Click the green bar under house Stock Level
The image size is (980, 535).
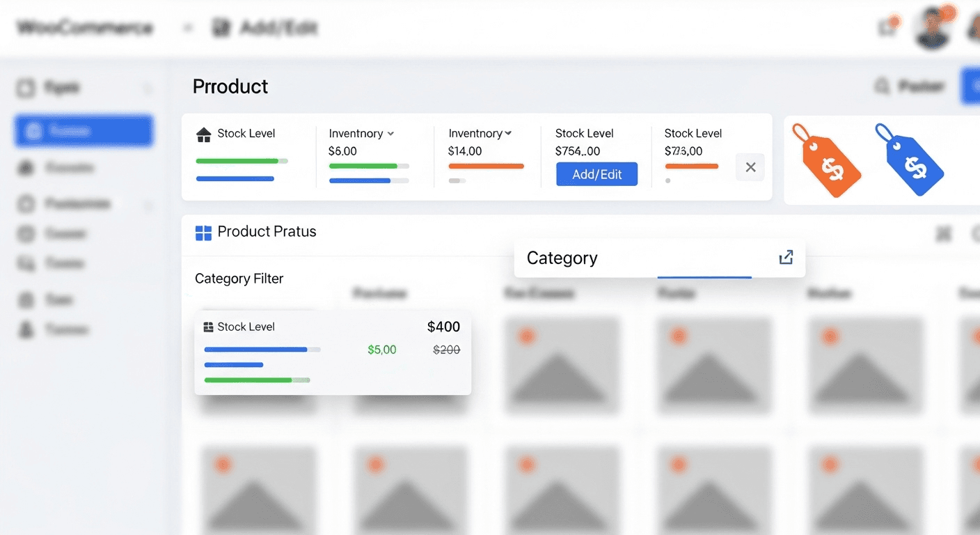pos(237,161)
